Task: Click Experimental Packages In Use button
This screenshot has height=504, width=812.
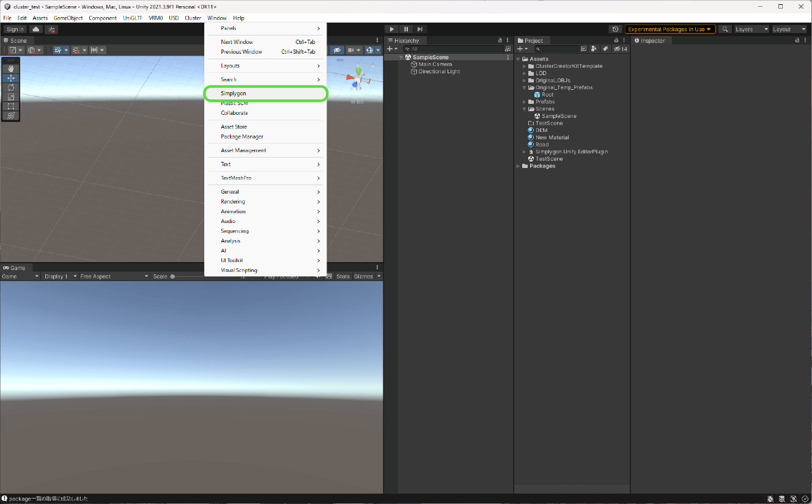Action: pos(670,29)
